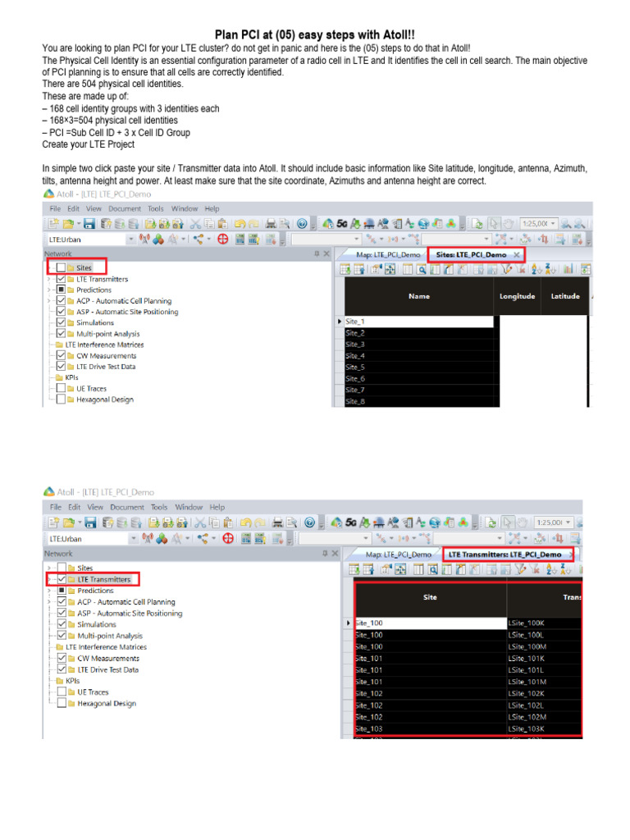Click the blue Help icon in the upper Atoll toolbar
This screenshot has width=630, height=840.
click(x=302, y=223)
